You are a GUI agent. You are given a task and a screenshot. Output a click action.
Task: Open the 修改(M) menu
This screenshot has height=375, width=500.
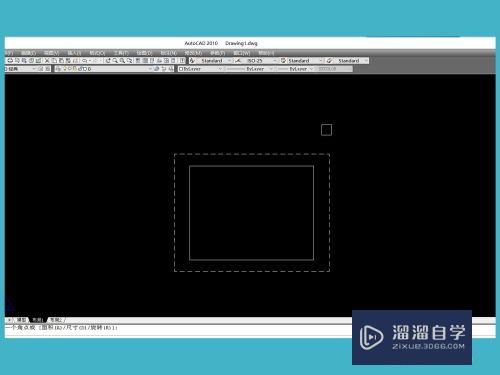[194, 53]
